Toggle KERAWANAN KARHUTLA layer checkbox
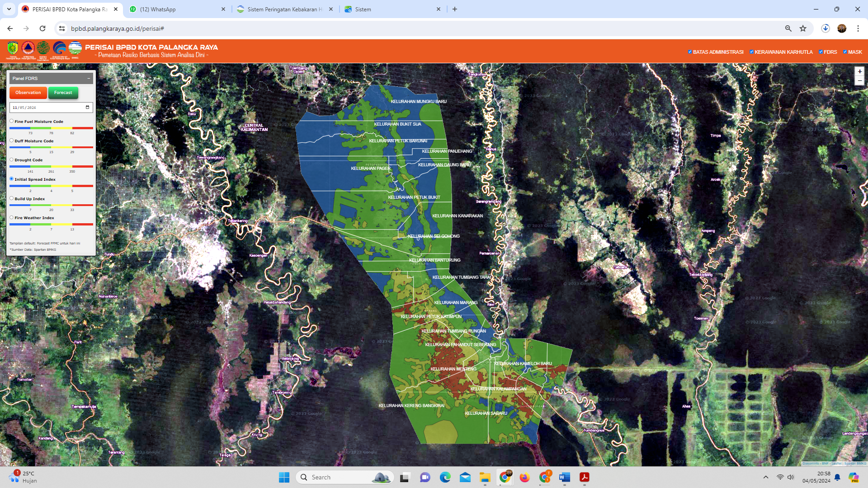The image size is (868, 488). click(751, 52)
